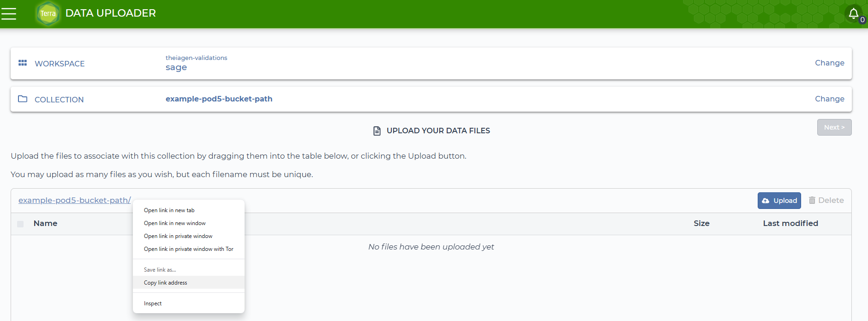Select Open link in private window with Tor
The image size is (868, 321).
pyautogui.click(x=188, y=249)
